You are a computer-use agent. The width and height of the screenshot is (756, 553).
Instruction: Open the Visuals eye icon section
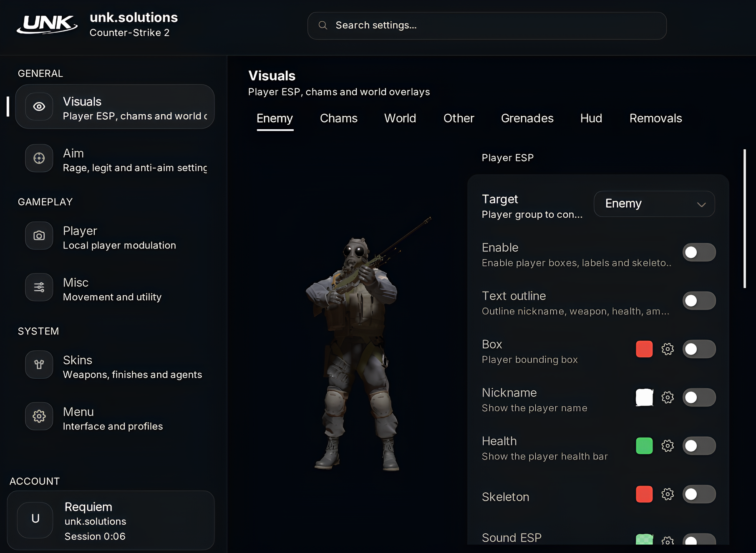39,107
